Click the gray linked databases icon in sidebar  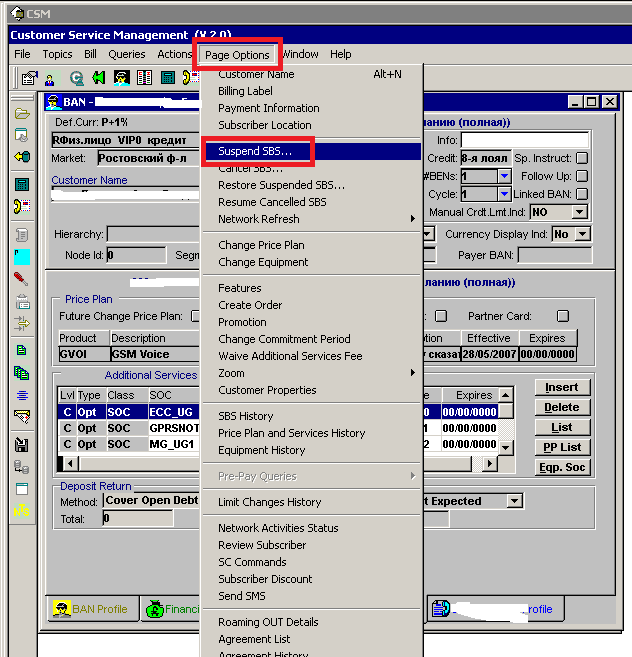click(x=21, y=467)
